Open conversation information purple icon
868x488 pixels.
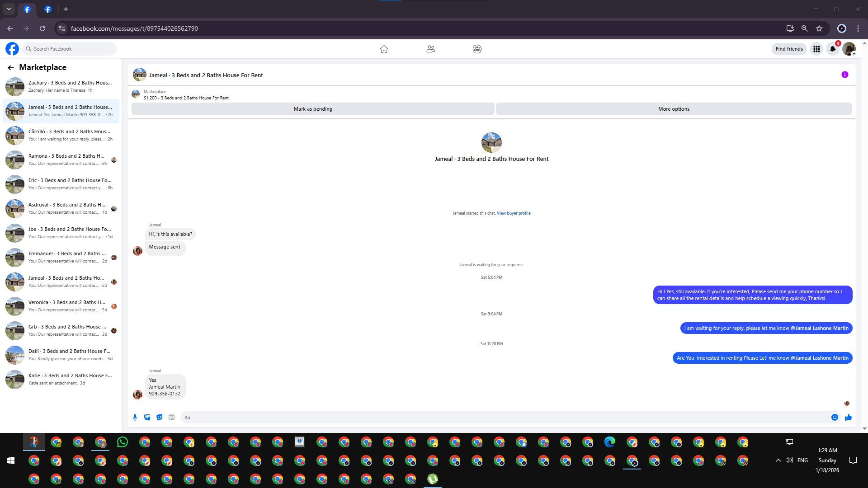pos(844,75)
